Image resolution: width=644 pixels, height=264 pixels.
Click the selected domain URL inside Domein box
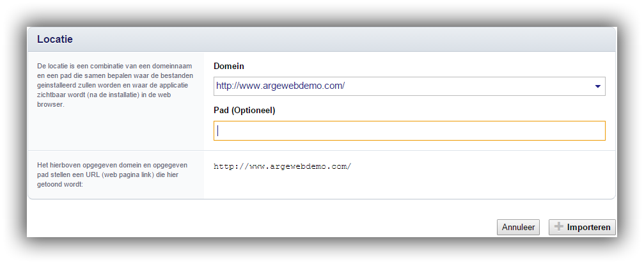coord(280,86)
